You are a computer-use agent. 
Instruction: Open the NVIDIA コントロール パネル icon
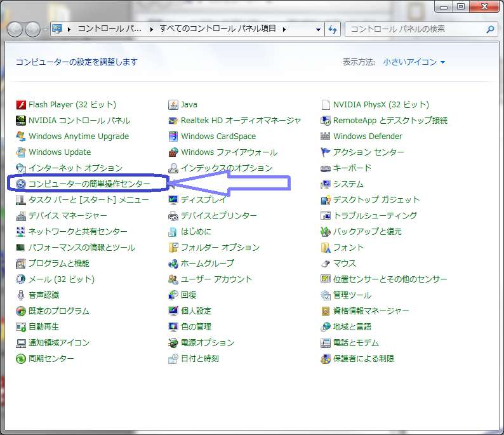click(21, 121)
